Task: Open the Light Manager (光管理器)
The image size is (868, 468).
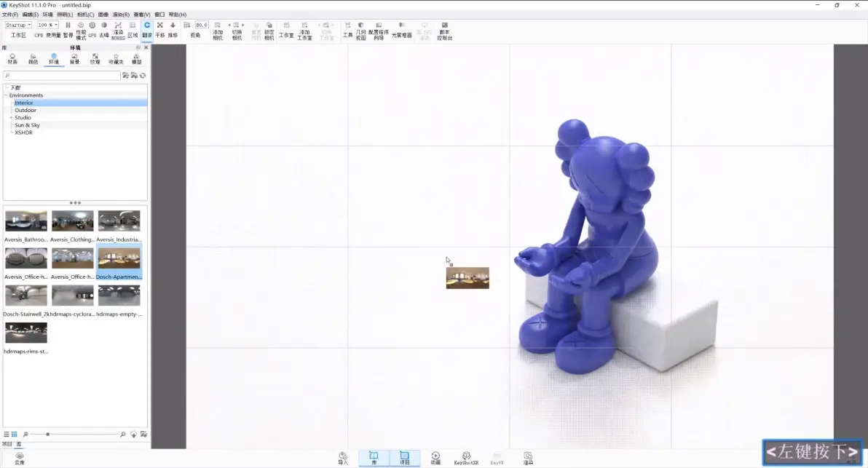Action: click(x=402, y=30)
